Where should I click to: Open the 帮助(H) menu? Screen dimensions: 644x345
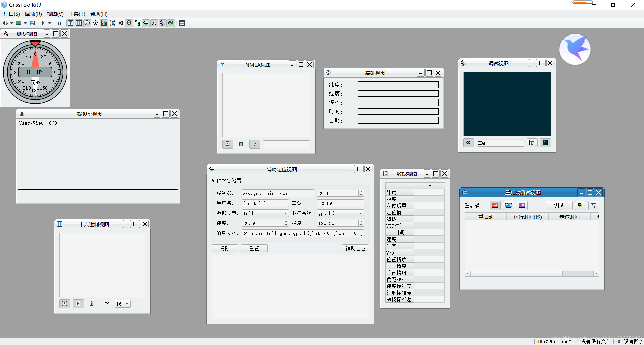click(x=99, y=14)
